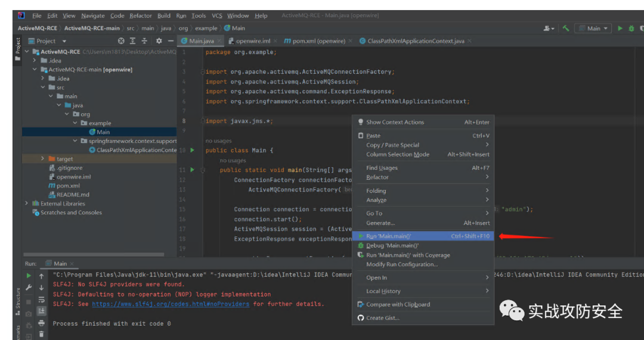This screenshot has height=340, width=644.
Task: Click the run gutter arrow next to class Main
Action: coord(192,150)
